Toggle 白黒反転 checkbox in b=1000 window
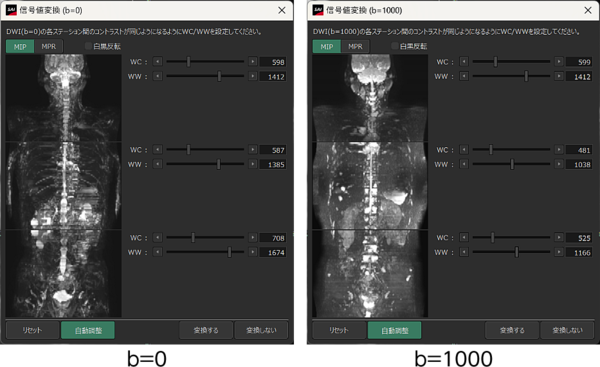Image resolution: width=600 pixels, height=367 pixels. [395, 46]
